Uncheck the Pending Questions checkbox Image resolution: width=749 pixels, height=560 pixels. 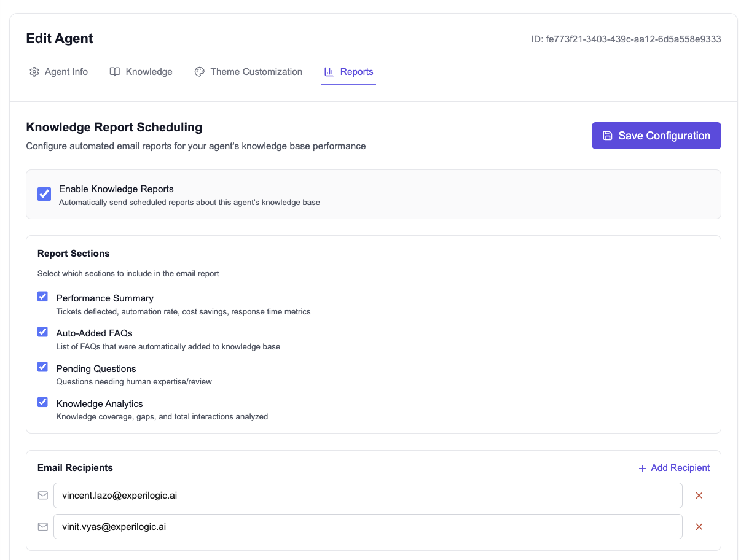pos(42,367)
